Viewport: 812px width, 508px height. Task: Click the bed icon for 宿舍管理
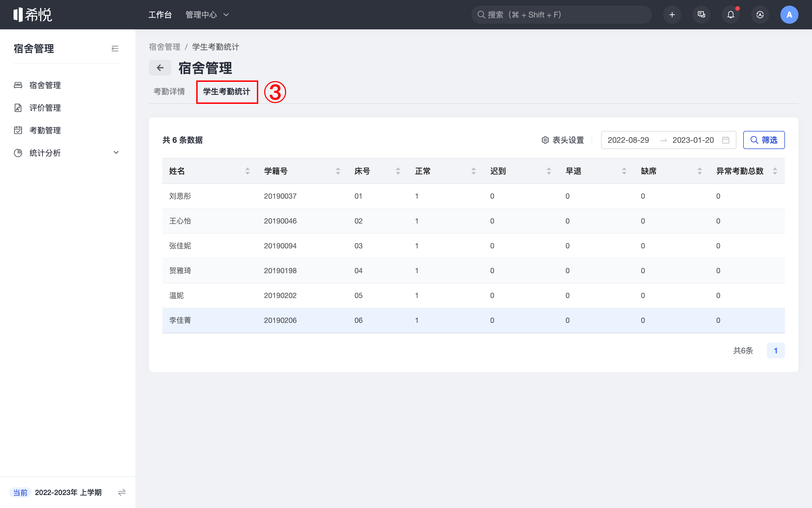click(18, 85)
